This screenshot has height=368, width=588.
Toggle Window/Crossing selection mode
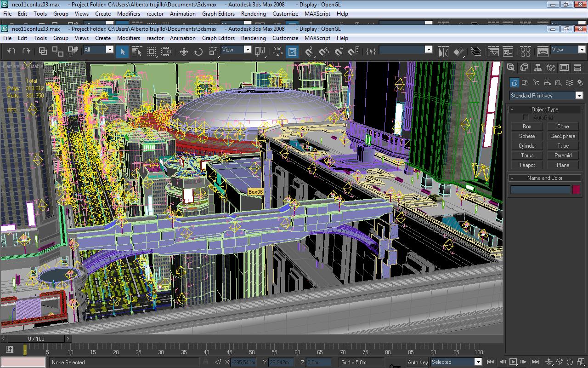pos(166,52)
